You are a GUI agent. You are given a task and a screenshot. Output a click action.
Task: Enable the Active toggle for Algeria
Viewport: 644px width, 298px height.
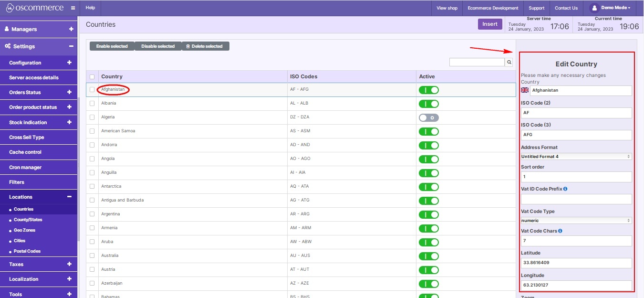428,117
